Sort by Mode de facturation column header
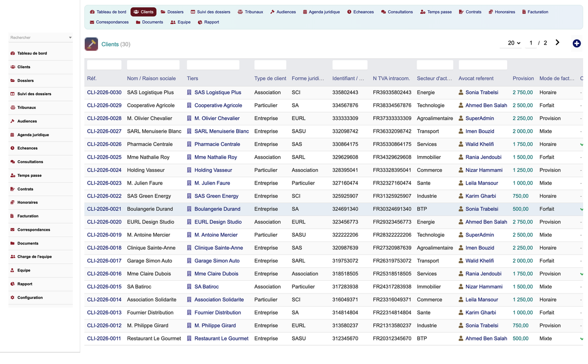 coord(557,78)
